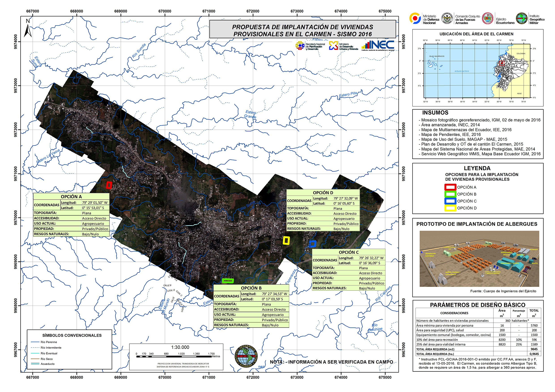555x392 pixels.
Task: Click the INEC logo
Action: pos(378,45)
